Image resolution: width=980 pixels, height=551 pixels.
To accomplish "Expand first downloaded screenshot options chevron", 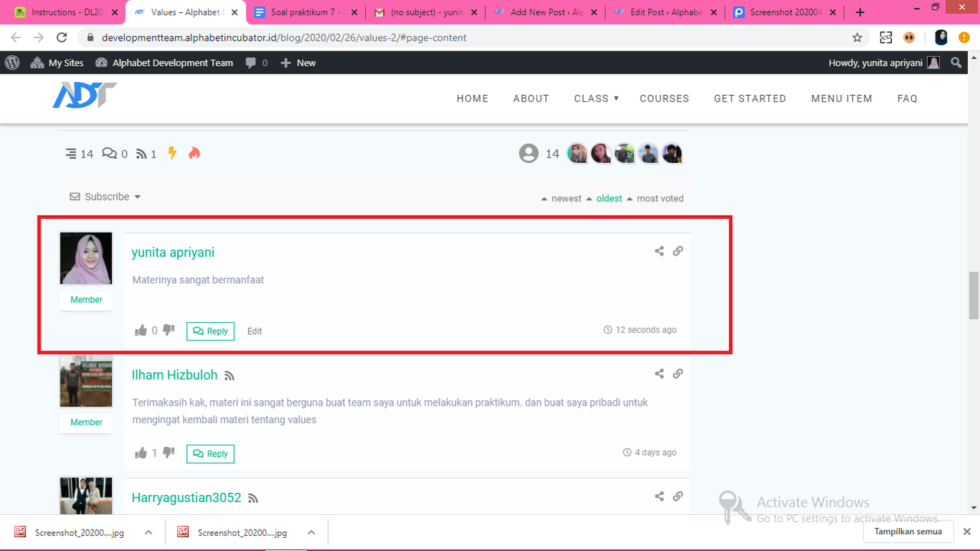I will click(149, 532).
